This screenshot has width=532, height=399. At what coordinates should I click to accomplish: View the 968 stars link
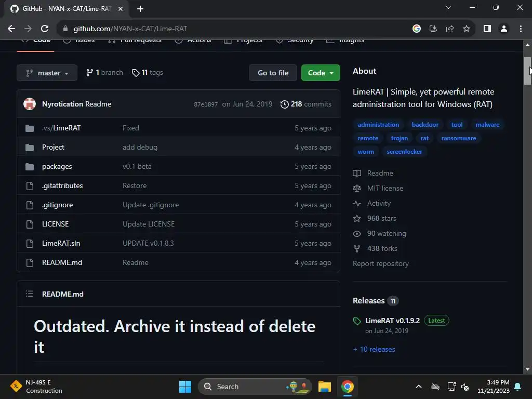(x=375, y=219)
